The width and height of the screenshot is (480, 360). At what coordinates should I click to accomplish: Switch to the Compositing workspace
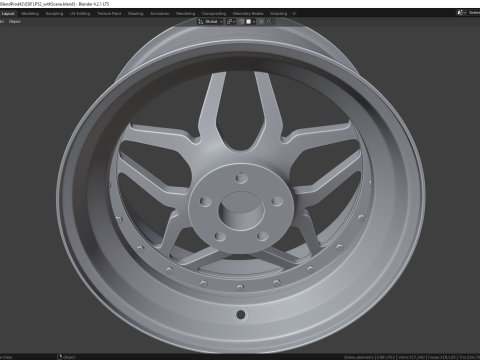click(x=214, y=14)
